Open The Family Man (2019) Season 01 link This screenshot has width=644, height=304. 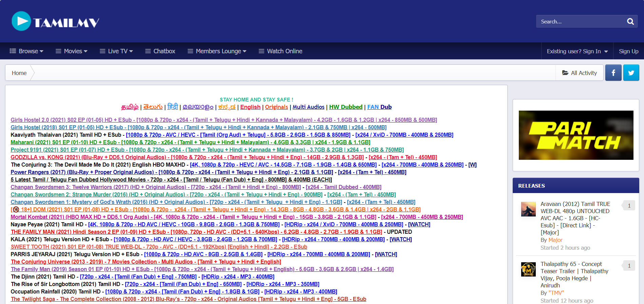(202, 269)
